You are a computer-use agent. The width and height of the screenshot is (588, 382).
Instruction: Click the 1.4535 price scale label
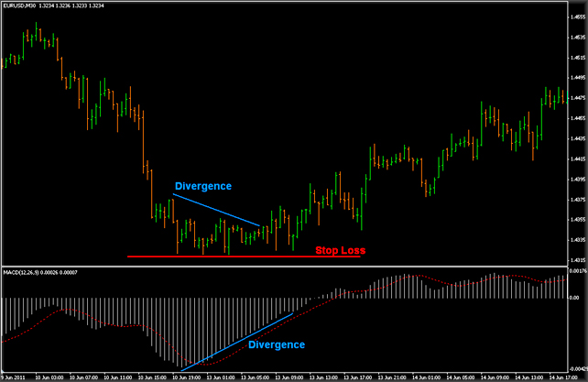click(x=575, y=38)
